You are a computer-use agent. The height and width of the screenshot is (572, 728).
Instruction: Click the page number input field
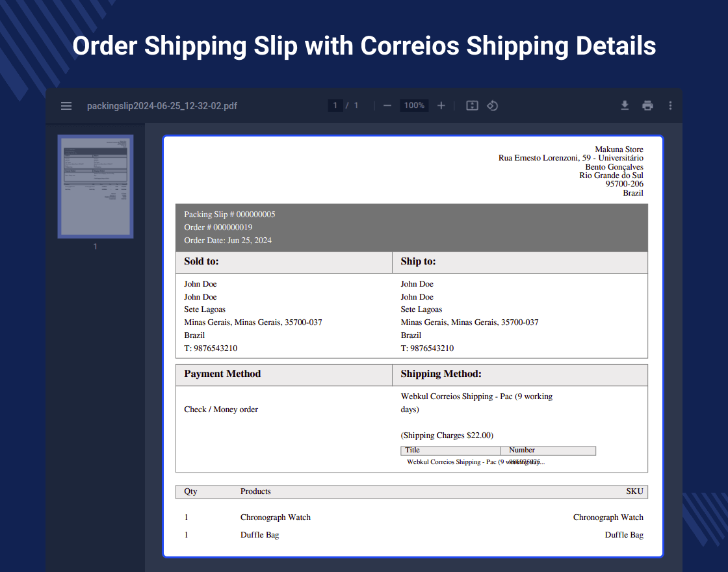click(335, 105)
